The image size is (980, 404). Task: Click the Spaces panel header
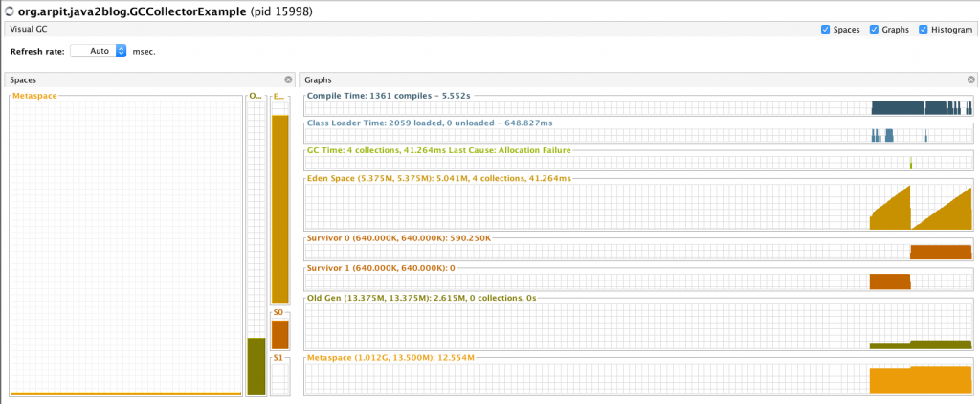149,80
